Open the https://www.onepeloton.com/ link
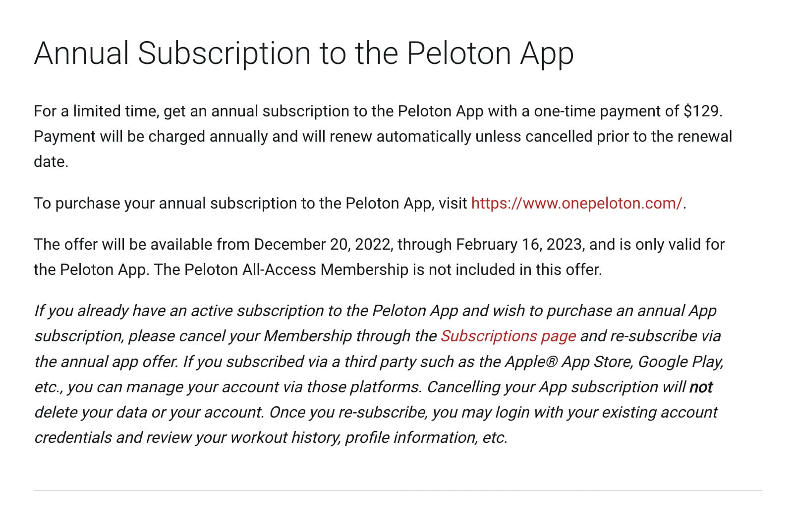 coord(576,203)
